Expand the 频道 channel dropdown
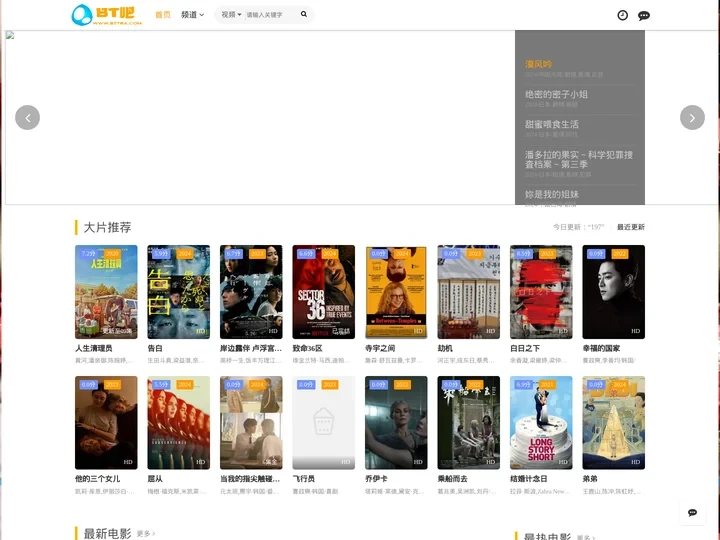The height and width of the screenshot is (540, 720). pyautogui.click(x=192, y=15)
